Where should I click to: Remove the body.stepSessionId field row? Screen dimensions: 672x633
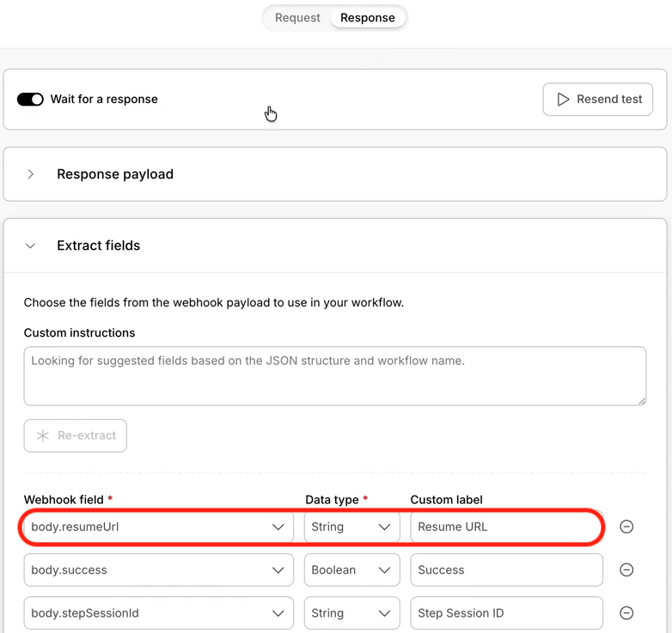[x=626, y=613]
